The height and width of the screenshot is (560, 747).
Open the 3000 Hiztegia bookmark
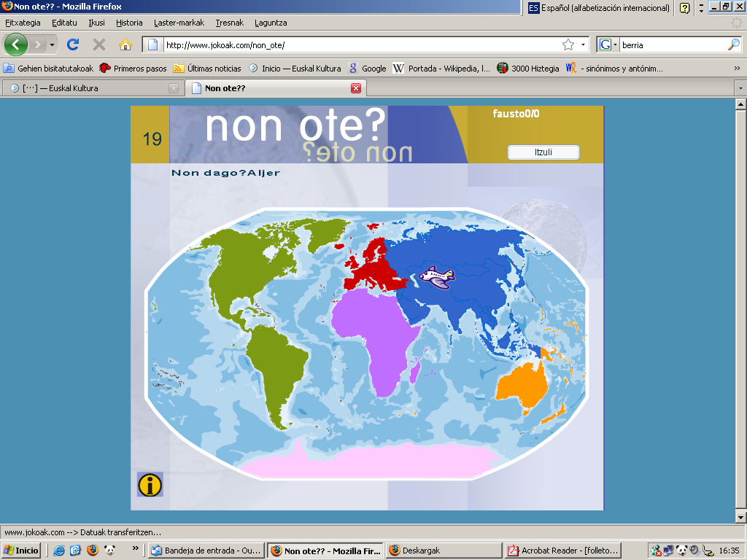point(528,69)
